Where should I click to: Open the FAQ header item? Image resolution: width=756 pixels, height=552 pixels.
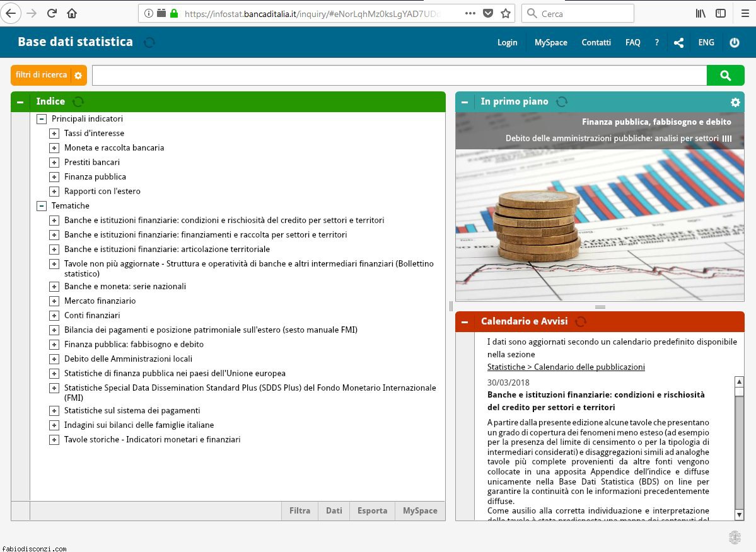(x=632, y=42)
